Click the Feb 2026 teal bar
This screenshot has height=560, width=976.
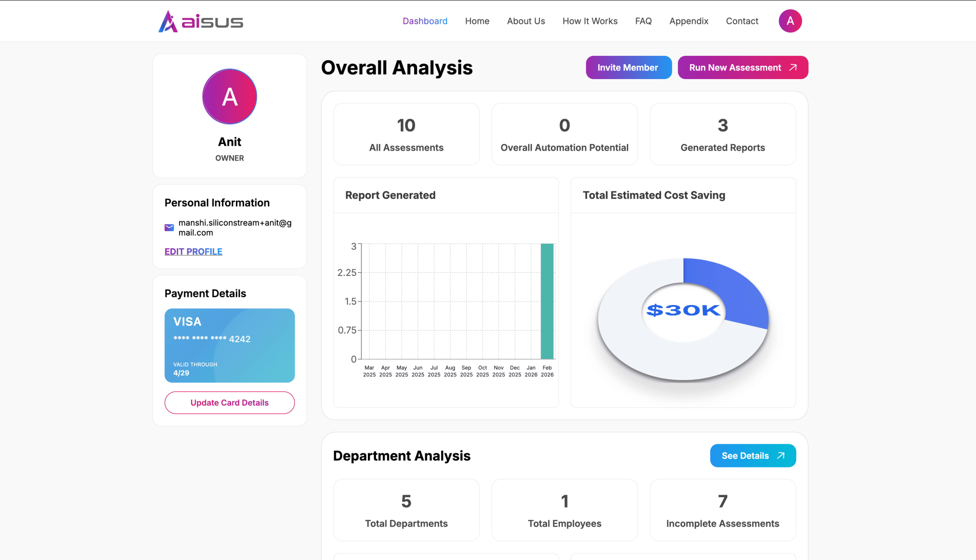pyautogui.click(x=547, y=301)
